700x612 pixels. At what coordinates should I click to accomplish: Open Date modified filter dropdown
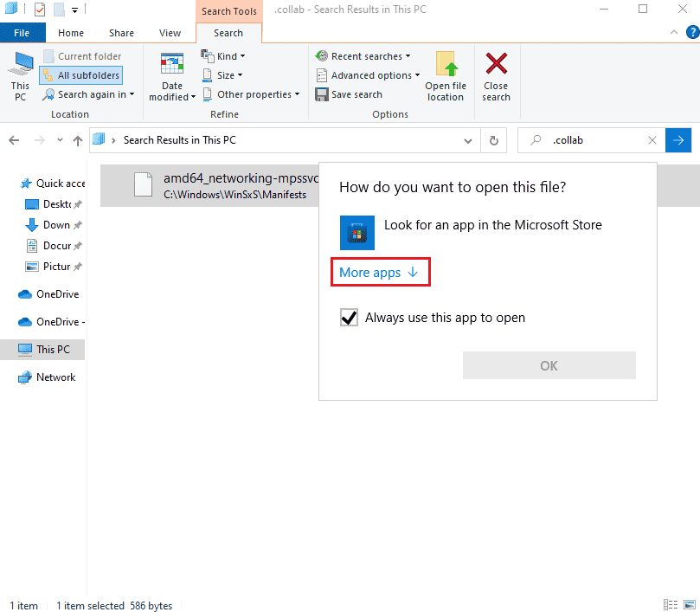[x=172, y=77]
